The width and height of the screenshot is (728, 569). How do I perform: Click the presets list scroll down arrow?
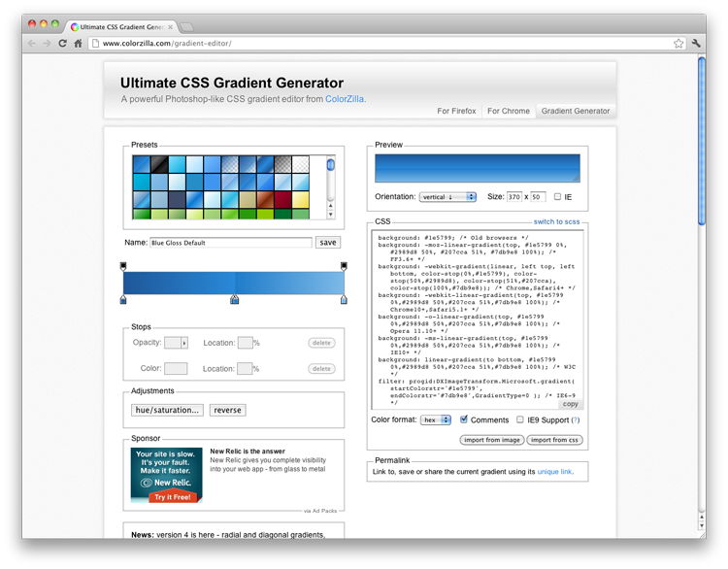331,215
